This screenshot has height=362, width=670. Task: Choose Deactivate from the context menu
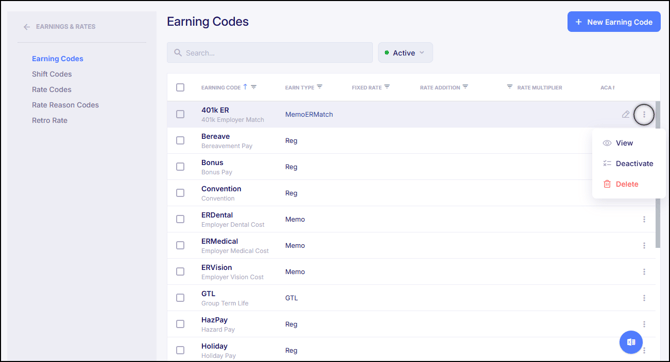(628, 164)
